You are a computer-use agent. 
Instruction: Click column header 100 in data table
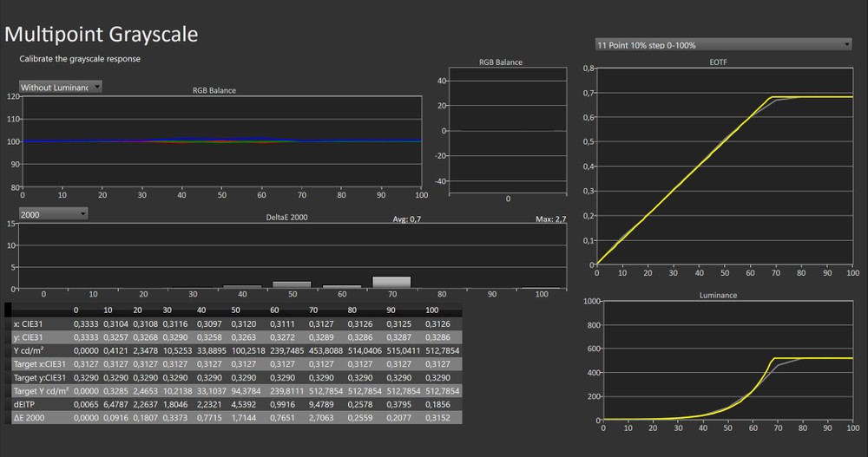[x=431, y=309]
